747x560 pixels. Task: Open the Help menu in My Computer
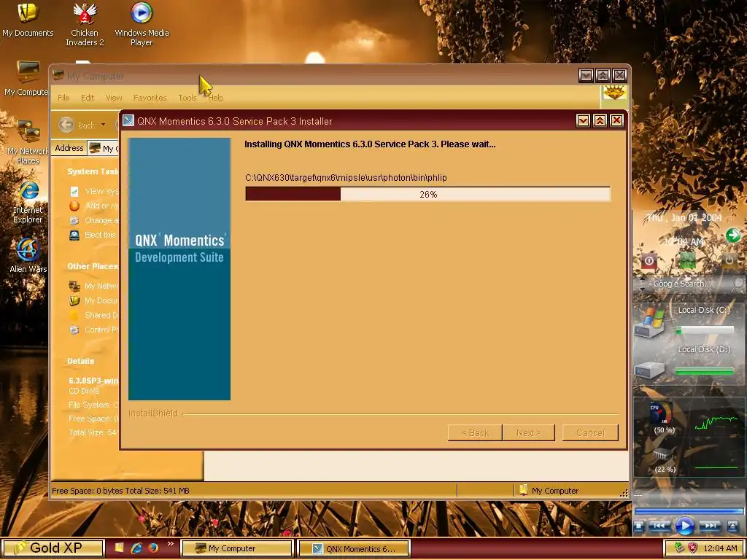pyautogui.click(x=215, y=98)
